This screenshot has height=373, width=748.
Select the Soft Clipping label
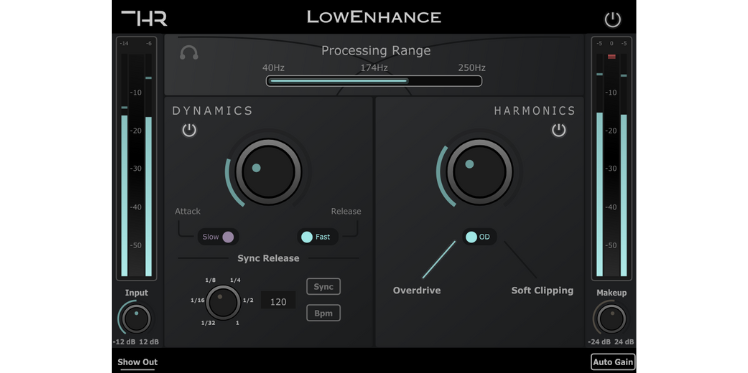tap(542, 290)
